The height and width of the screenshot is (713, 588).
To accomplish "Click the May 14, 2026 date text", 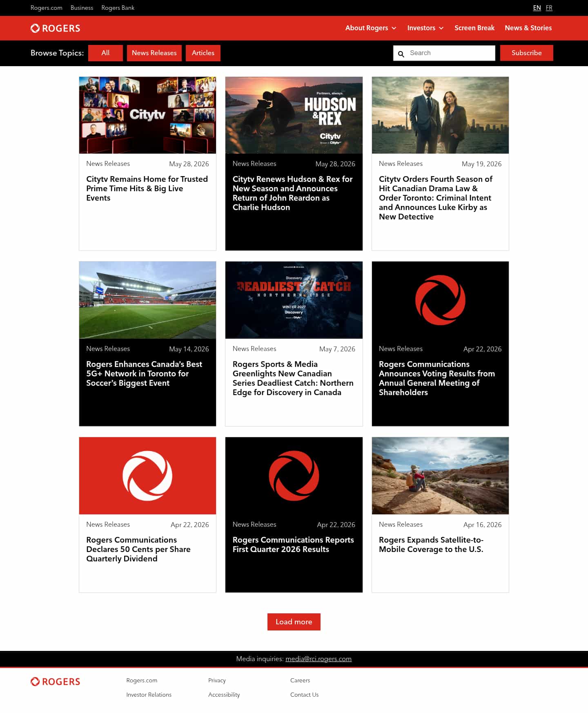I will pyautogui.click(x=189, y=349).
